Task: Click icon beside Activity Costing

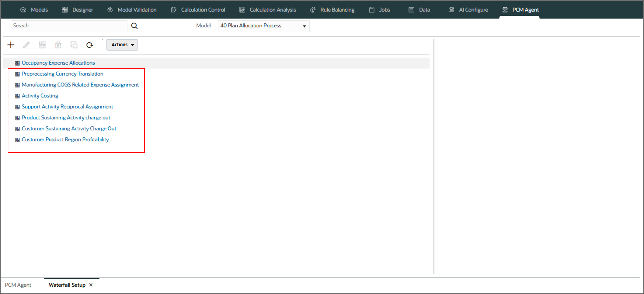Action: coord(17,96)
